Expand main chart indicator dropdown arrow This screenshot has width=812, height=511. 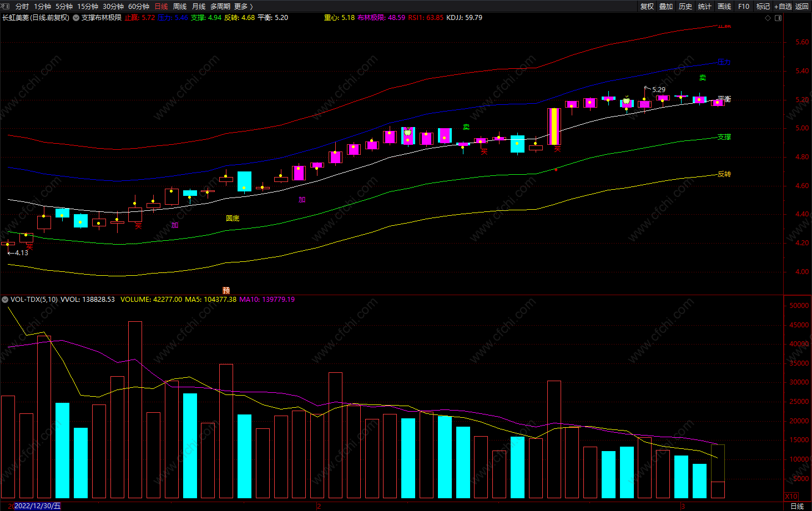76,18
